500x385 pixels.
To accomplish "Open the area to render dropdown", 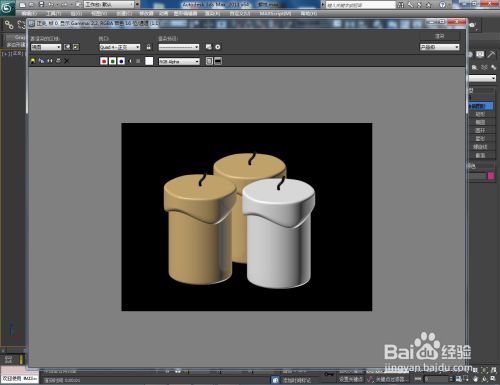I will (x=46, y=47).
